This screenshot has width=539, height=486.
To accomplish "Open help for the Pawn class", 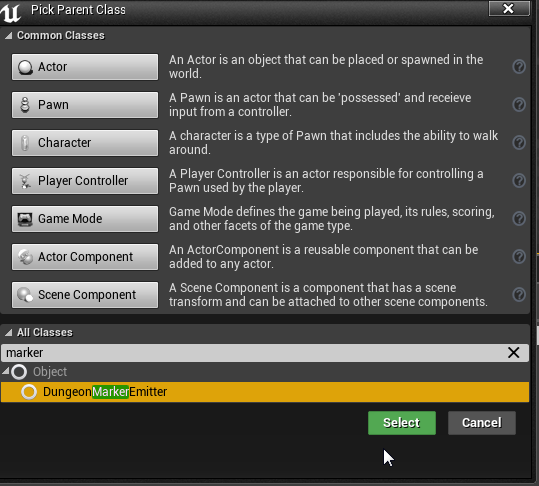I will (x=519, y=104).
